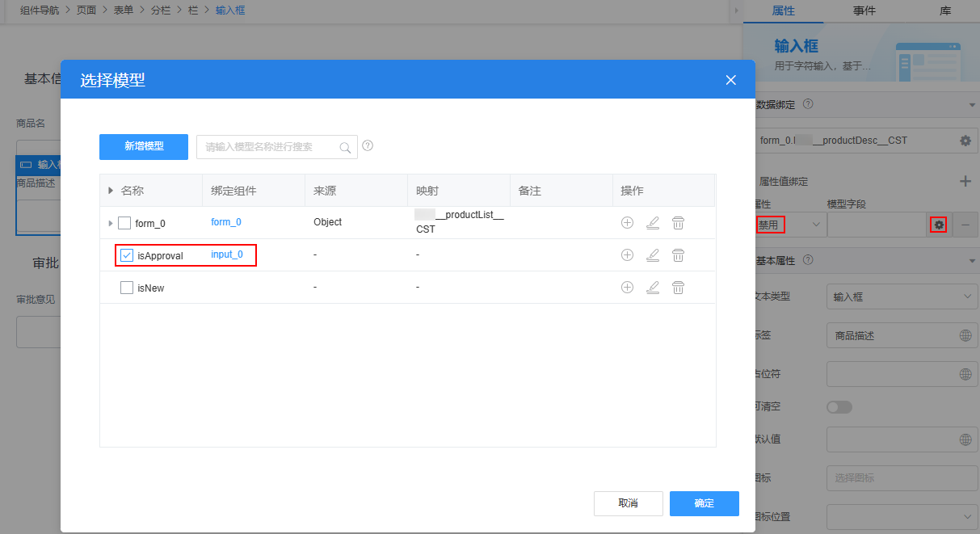Open gear settings for data binding field
Viewport: 980px width, 534px height.
[x=965, y=141]
